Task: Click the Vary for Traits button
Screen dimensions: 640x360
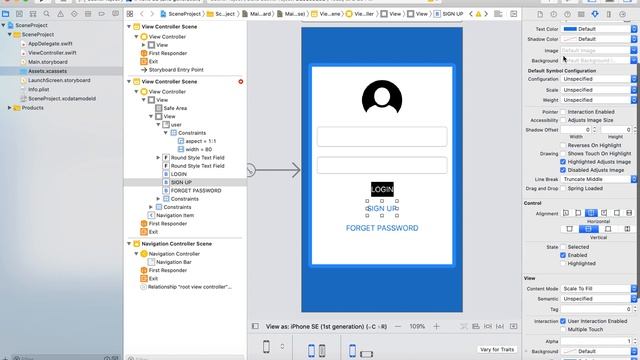Action: (x=497, y=349)
